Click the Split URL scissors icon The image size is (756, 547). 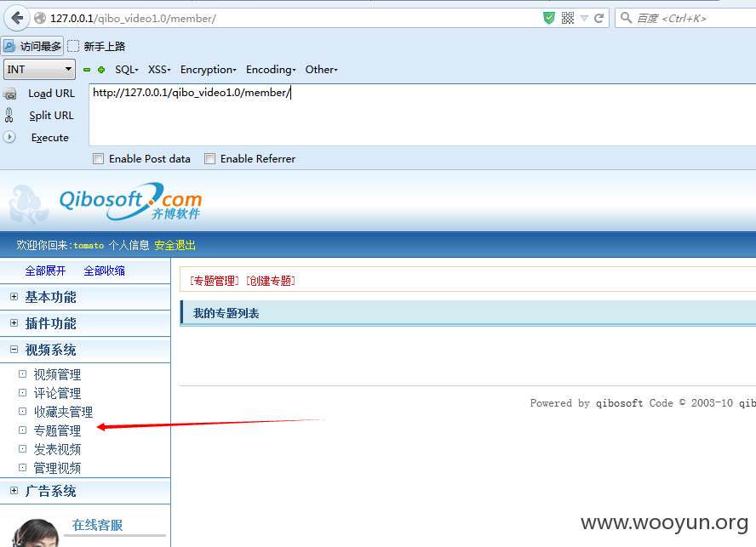pyautogui.click(x=9, y=115)
